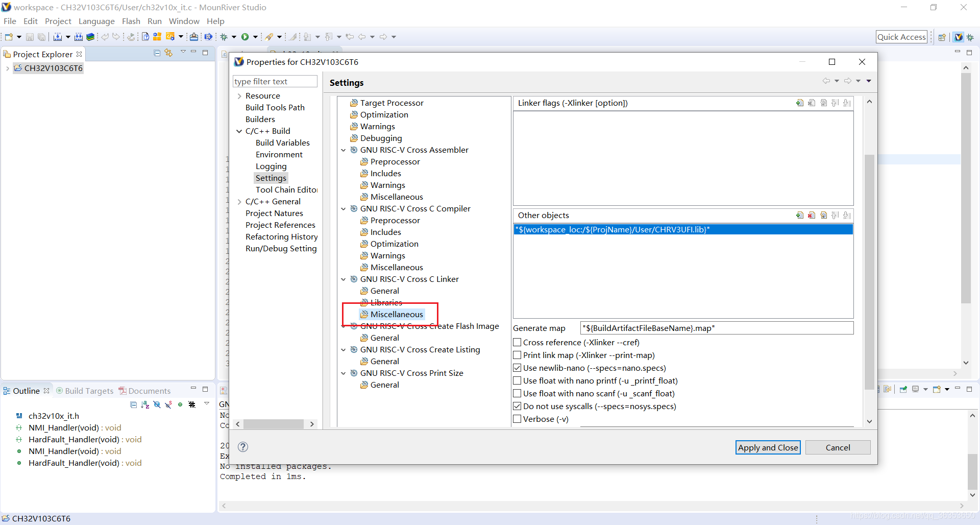Click the properties tree horizontal scrollbar
The height and width of the screenshot is (525, 980).
[x=274, y=424]
